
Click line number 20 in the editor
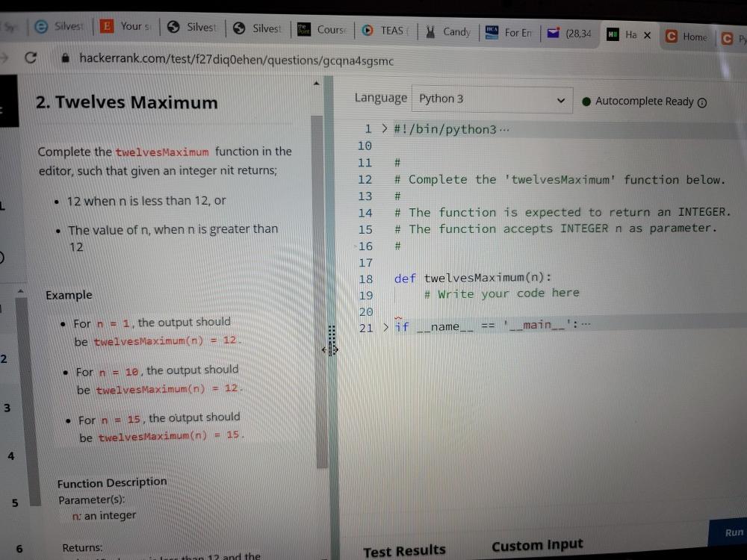pyautogui.click(x=366, y=311)
